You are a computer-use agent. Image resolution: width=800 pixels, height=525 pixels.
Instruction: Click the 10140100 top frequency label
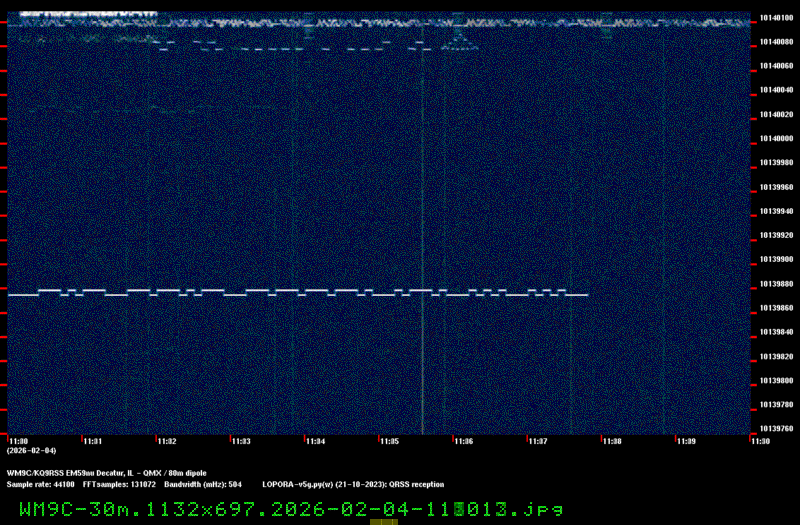(x=775, y=18)
